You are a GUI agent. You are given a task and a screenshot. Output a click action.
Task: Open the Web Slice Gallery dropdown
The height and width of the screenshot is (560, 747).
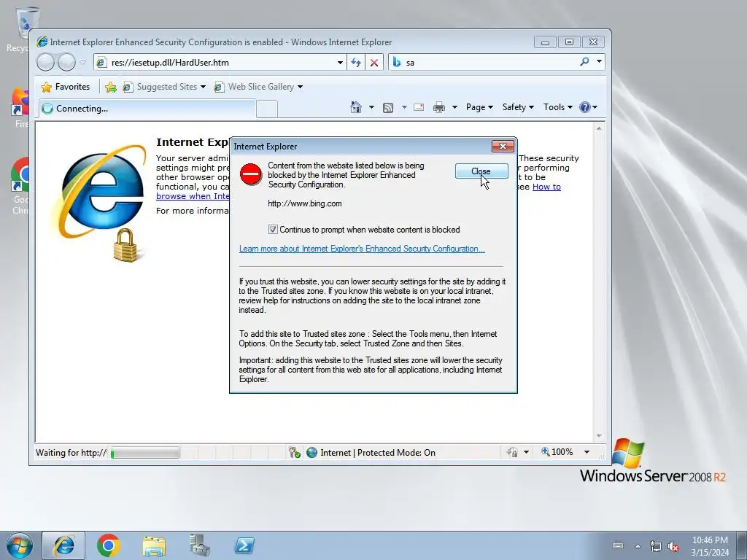[x=258, y=87]
